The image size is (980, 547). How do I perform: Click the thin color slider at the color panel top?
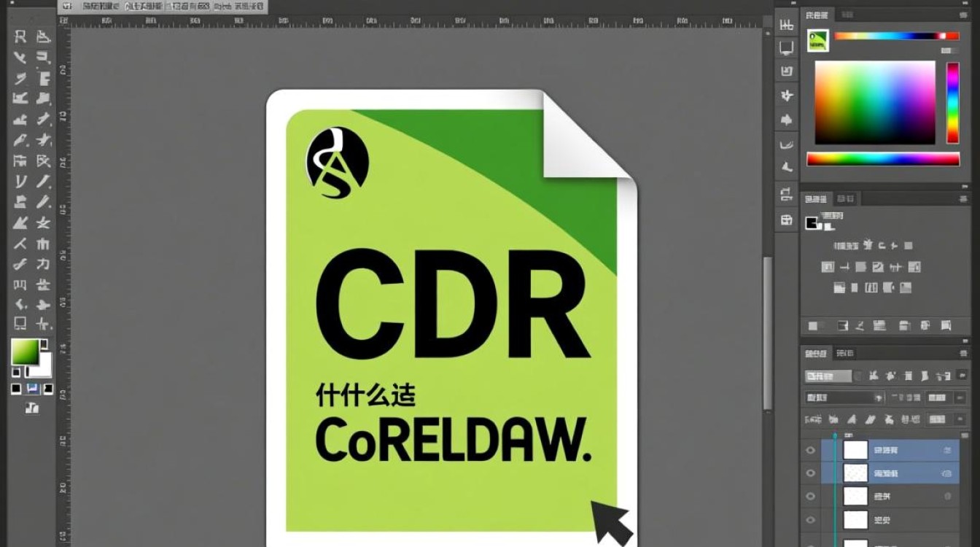[x=895, y=36]
